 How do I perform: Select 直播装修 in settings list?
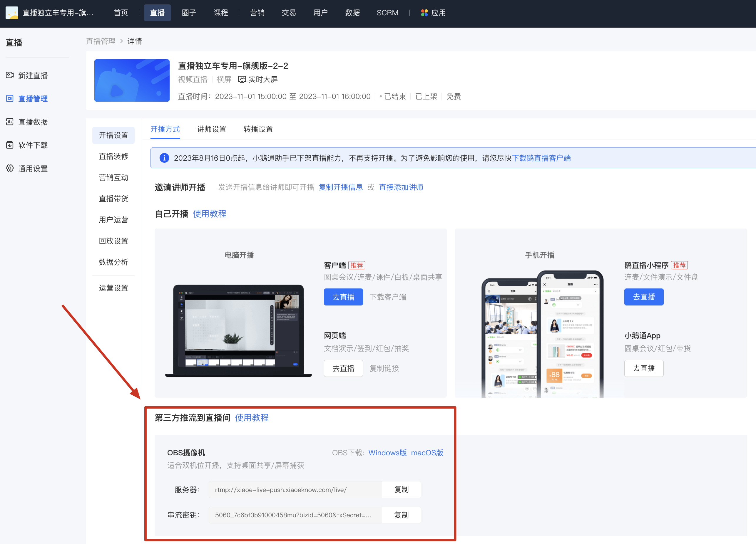[113, 156]
